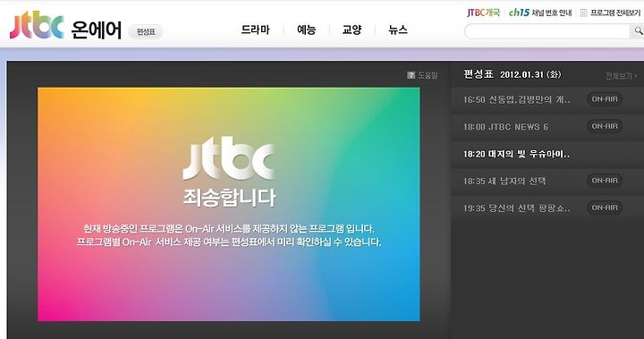Image resolution: width=644 pixels, height=339 pixels.
Task: Click the 프로그램 전체보기 list icon
Action: (583, 13)
